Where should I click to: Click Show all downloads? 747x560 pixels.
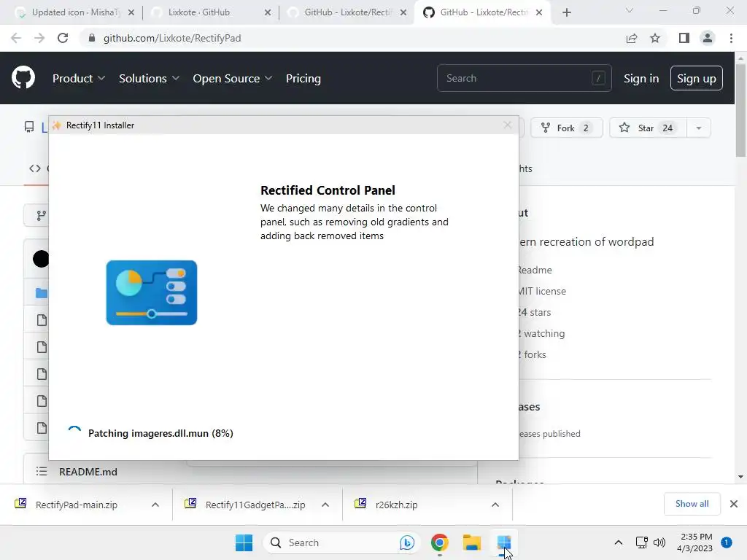pos(692,504)
